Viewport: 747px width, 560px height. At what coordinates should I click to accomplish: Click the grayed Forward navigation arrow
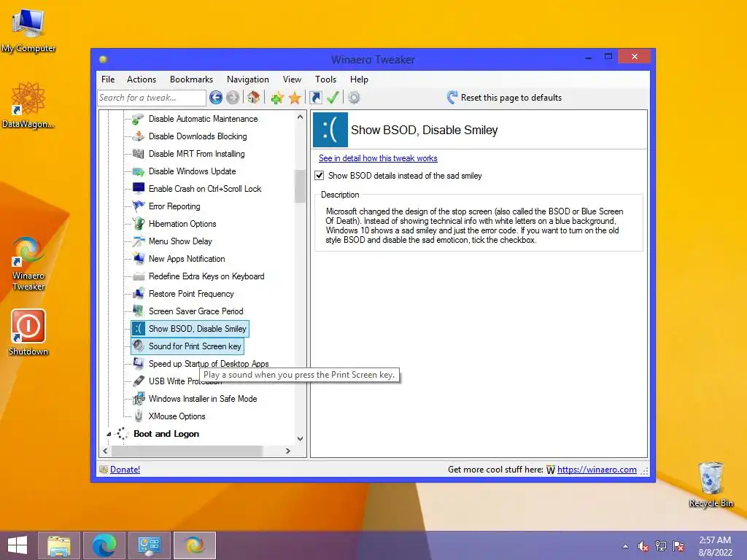pyautogui.click(x=233, y=98)
